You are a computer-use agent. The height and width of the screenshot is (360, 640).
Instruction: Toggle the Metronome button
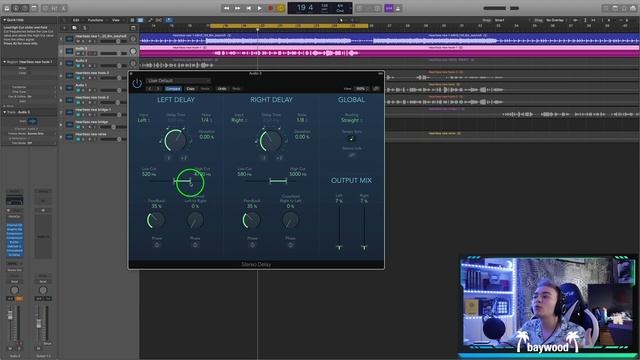pos(398,8)
